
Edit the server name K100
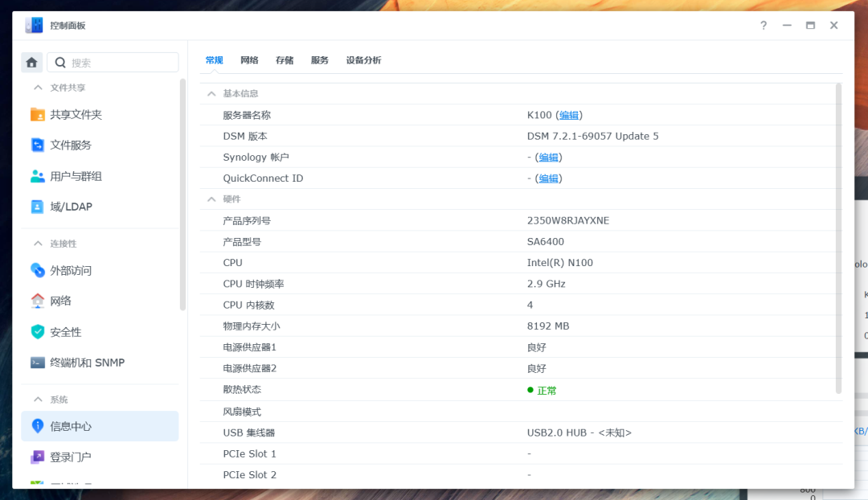(568, 114)
